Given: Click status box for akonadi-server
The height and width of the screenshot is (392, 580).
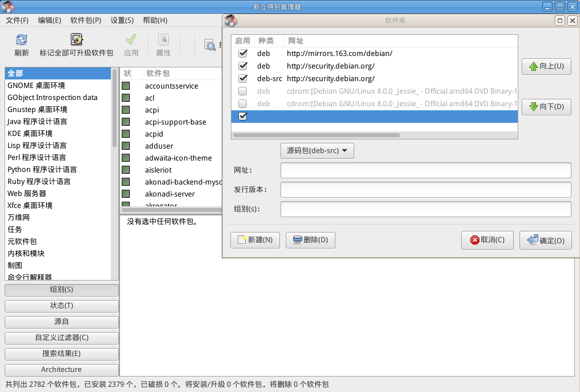Looking at the screenshot, I should [126, 194].
